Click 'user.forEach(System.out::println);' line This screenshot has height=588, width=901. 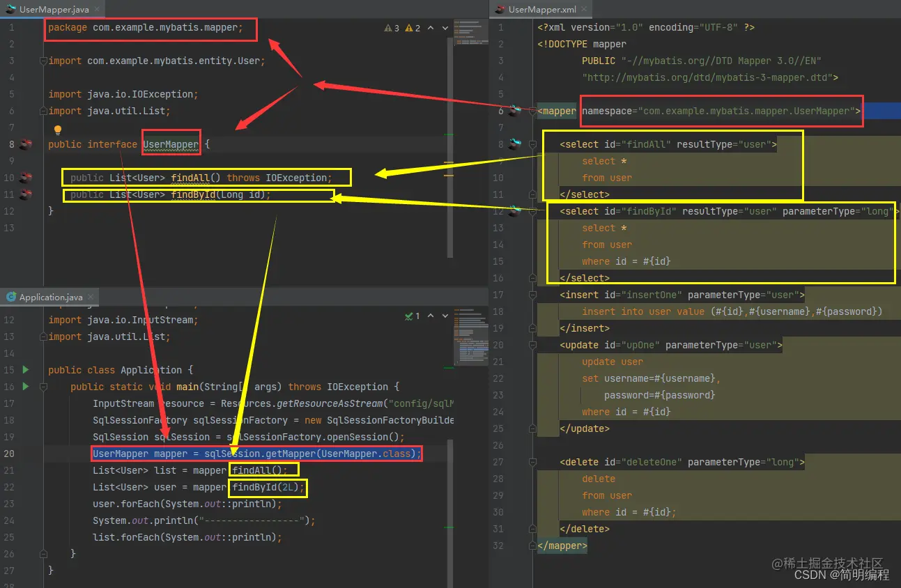(x=187, y=504)
